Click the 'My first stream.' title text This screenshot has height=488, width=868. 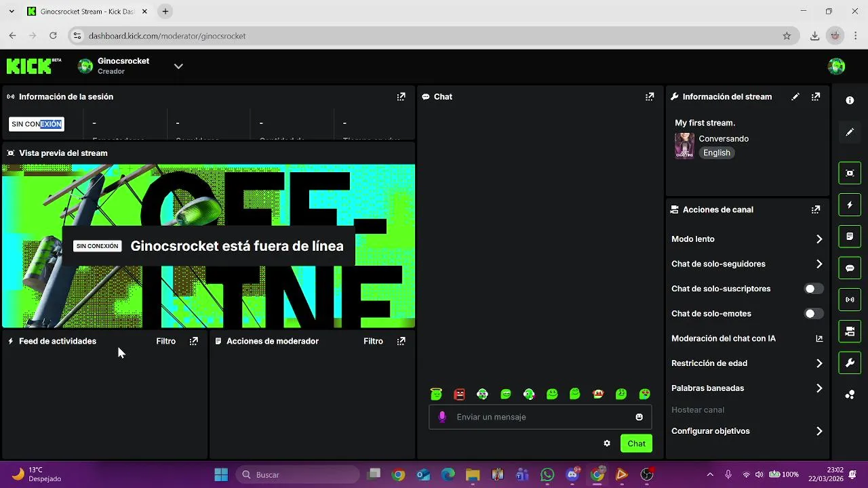pos(705,123)
